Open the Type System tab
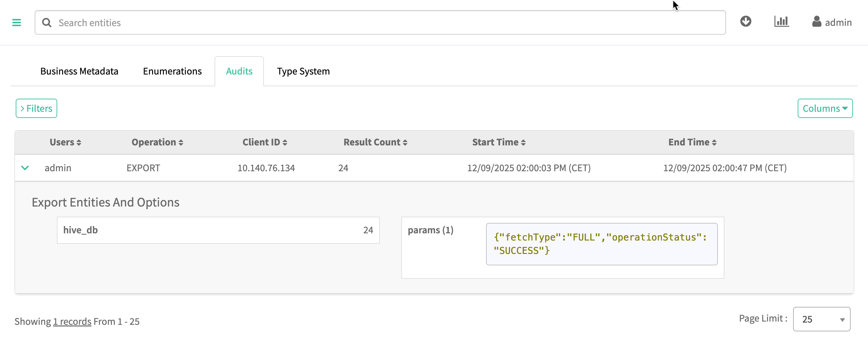The height and width of the screenshot is (349, 868). (x=303, y=71)
